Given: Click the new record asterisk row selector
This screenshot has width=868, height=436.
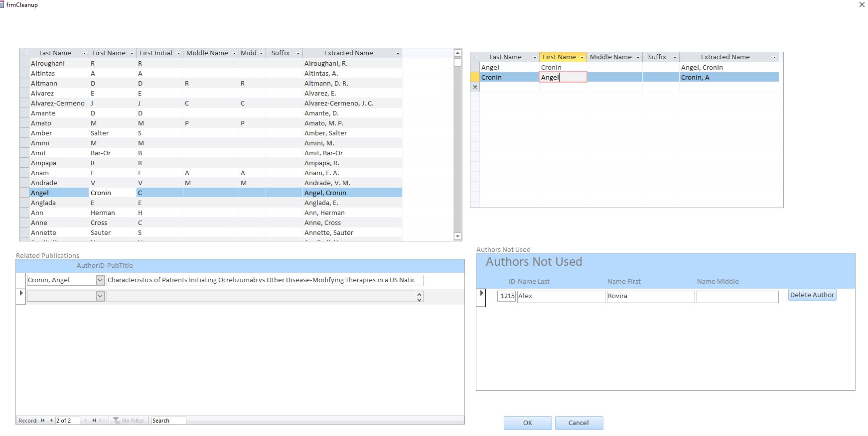Looking at the screenshot, I should tap(475, 87).
